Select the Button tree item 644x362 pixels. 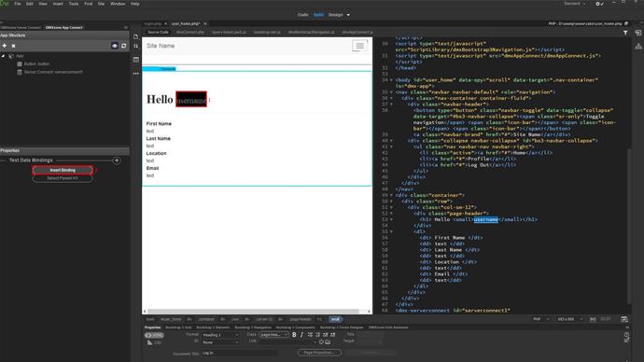point(36,64)
